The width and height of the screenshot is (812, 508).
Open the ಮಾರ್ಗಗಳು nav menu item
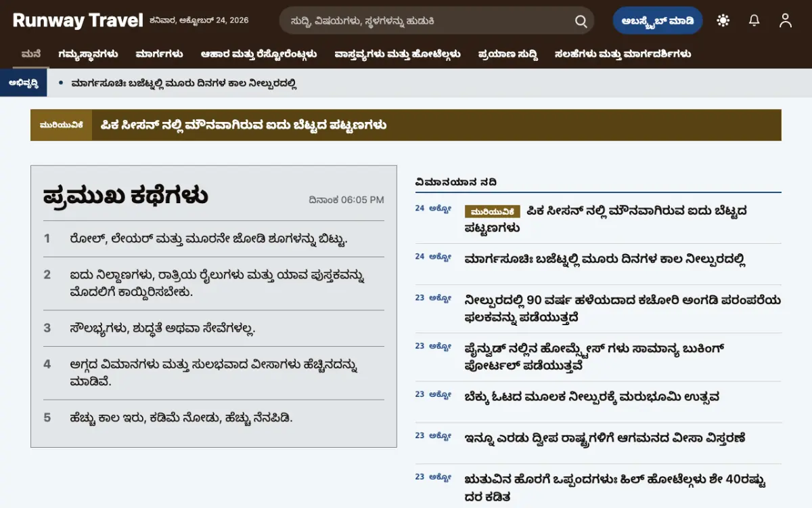pos(159,54)
